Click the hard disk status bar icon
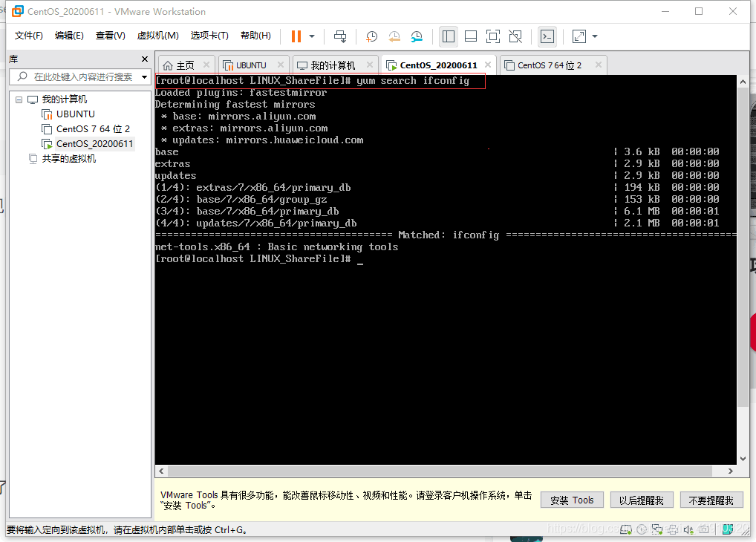The height and width of the screenshot is (542, 756). (626, 529)
